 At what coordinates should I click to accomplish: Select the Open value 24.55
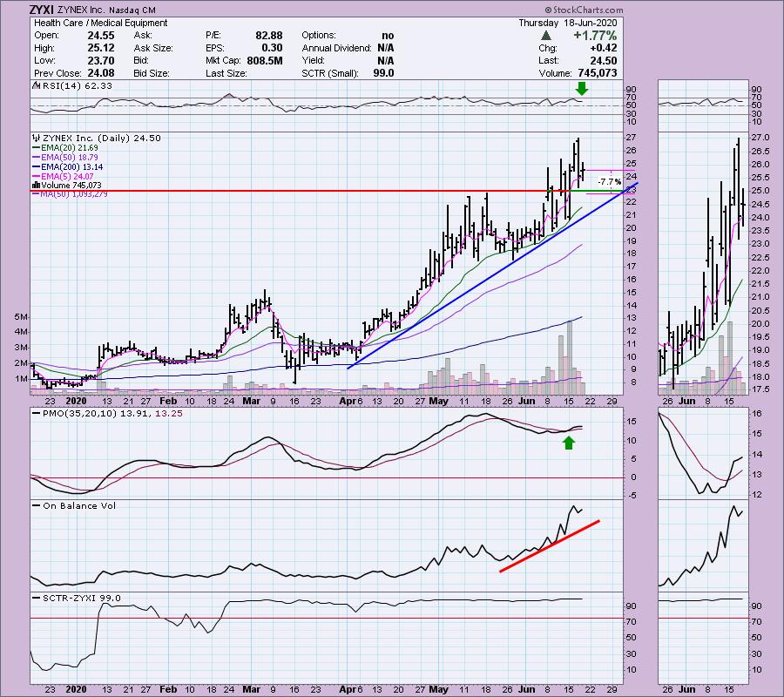pos(100,36)
